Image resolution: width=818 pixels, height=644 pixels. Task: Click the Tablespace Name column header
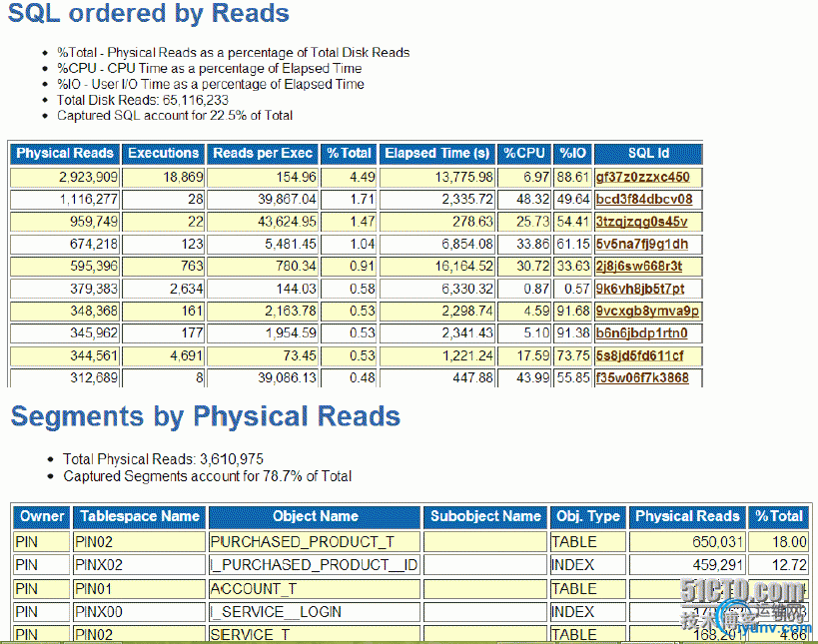tap(140, 516)
